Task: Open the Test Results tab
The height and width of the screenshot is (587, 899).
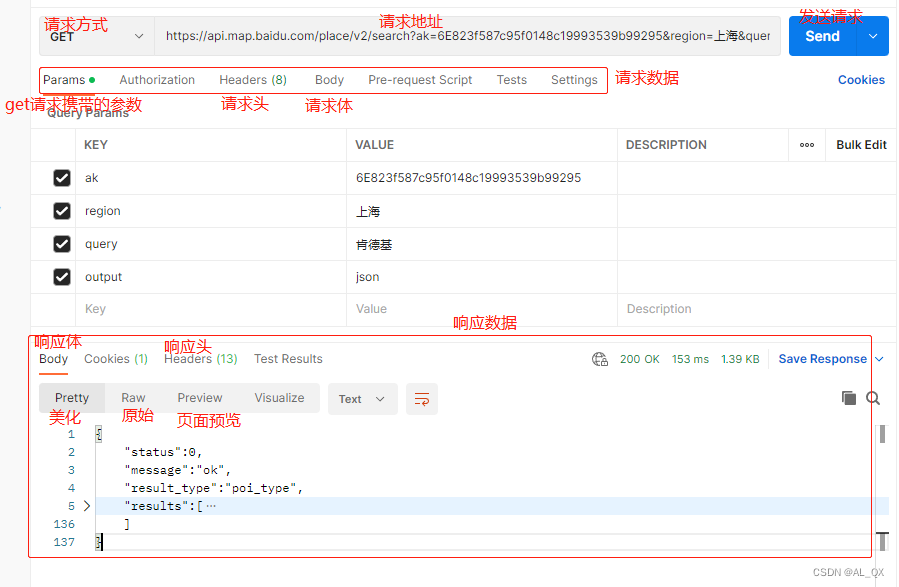Action: pyautogui.click(x=288, y=359)
